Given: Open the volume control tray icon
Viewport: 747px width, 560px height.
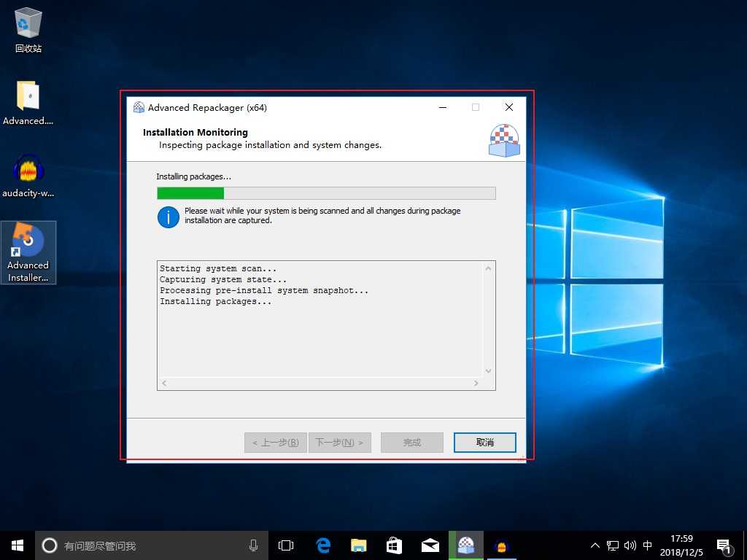Looking at the screenshot, I should (x=630, y=545).
